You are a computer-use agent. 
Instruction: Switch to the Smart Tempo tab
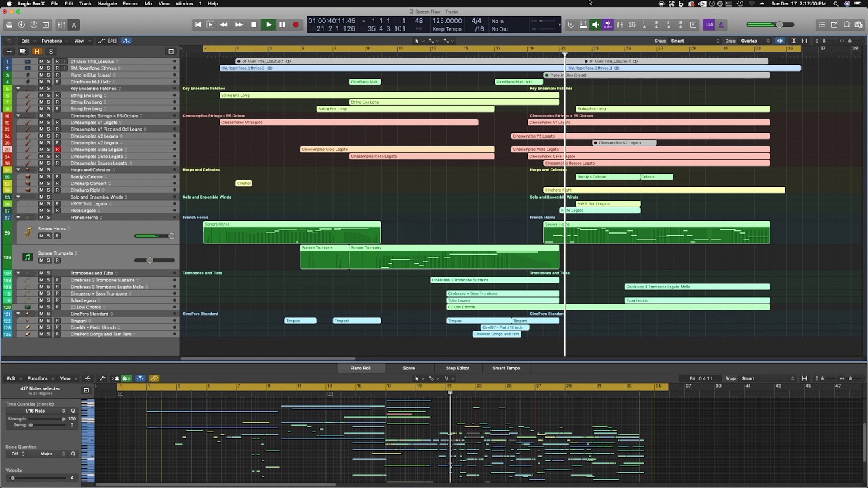pos(506,368)
